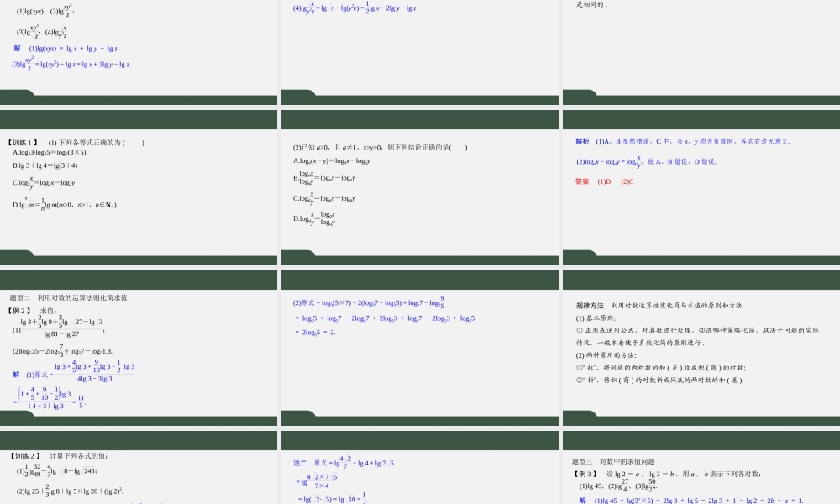Select the 题型二 【例2】 slide thumbnail
The height and width of the screenshot is (504, 840).
(139, 348)
